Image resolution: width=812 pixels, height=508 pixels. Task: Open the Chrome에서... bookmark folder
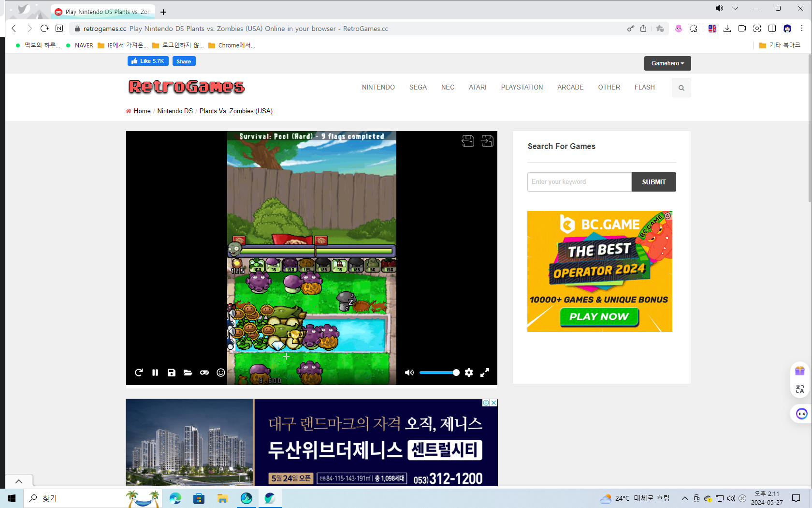(232, 45)
